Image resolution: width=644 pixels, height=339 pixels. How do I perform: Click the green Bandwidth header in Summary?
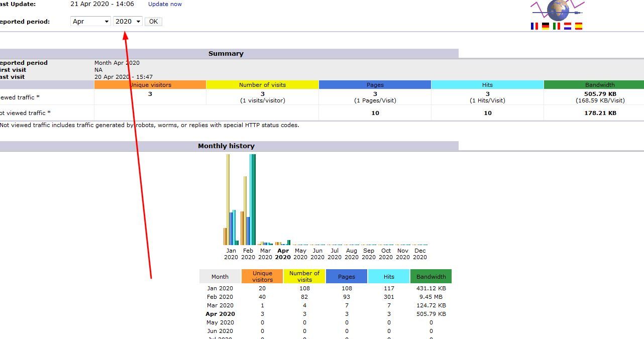pos(599,85)
